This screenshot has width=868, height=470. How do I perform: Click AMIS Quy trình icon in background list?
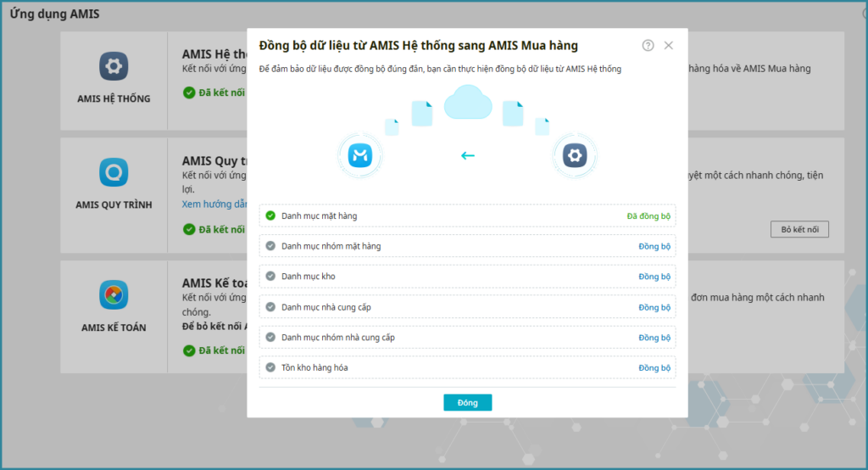point(114,172)
